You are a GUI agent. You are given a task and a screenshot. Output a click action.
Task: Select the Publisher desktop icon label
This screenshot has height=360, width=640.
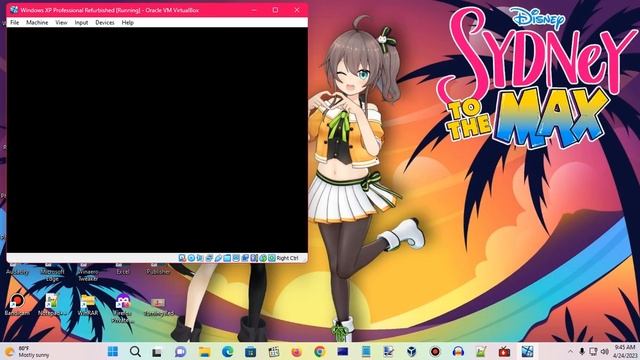click(158, 271)
